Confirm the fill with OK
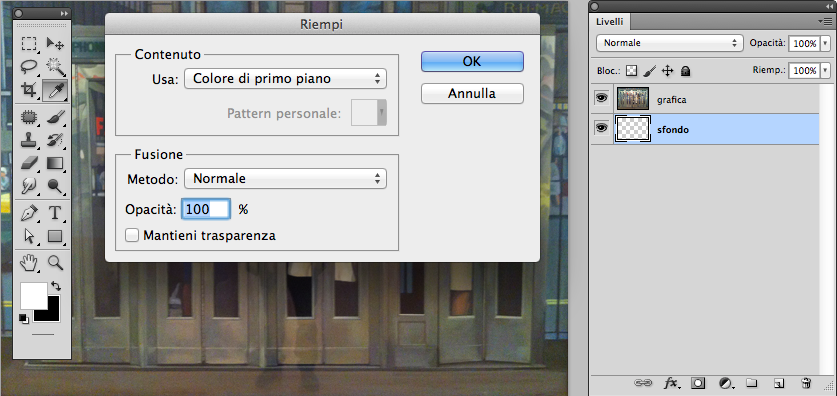This screenshot has height=396, width=837. tap(472, 61)
